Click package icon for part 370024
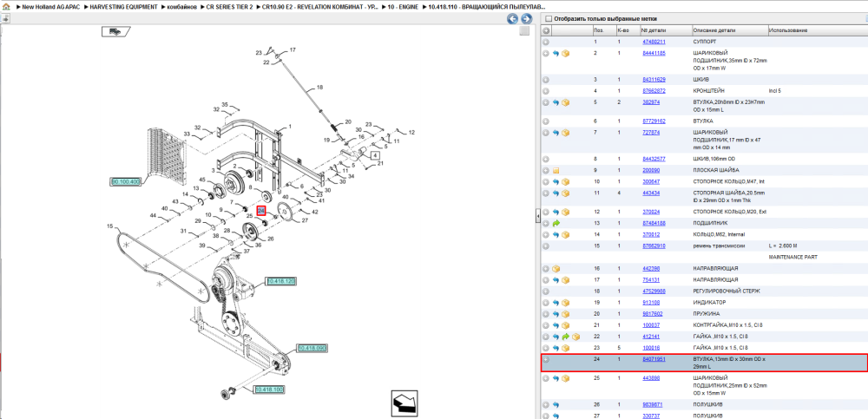 click(x=565, y=212)
